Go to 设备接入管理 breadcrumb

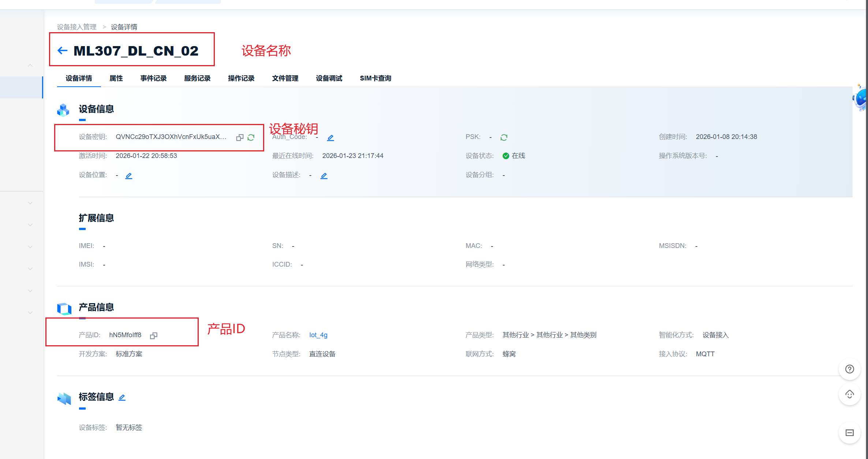[76, 27]
